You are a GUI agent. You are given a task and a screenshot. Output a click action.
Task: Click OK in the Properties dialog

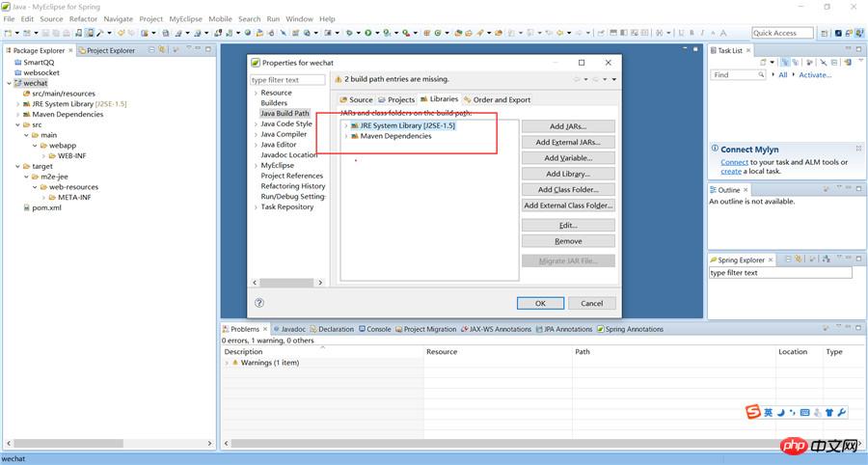click(x=540, y=303)
